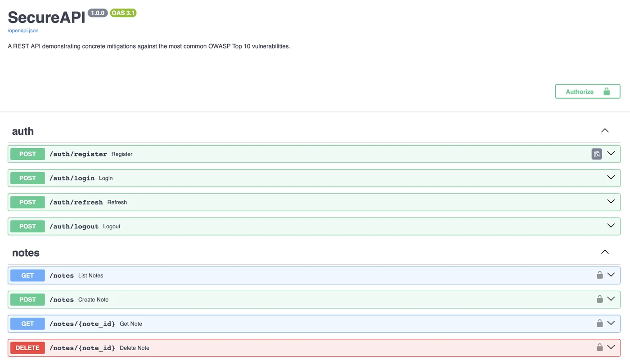Viewport: 630px width, 364px height.
Task: Click the POST badge for /auth/register
Action: [x=27, y=154]
